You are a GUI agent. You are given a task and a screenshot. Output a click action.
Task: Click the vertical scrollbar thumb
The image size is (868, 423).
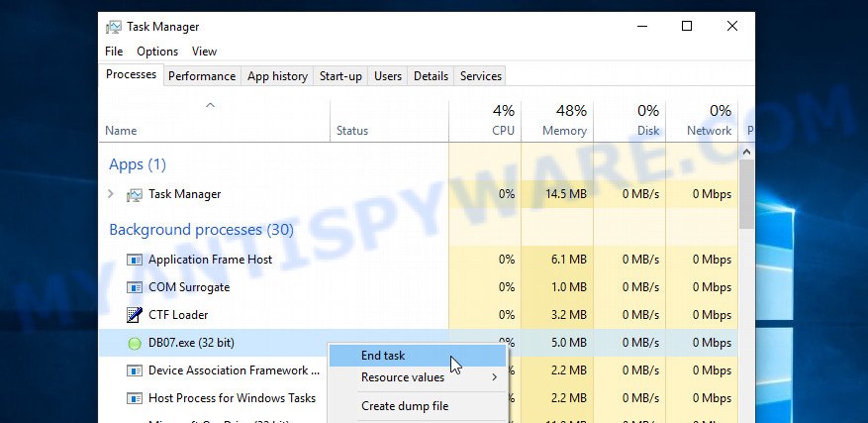click(747, 194)
